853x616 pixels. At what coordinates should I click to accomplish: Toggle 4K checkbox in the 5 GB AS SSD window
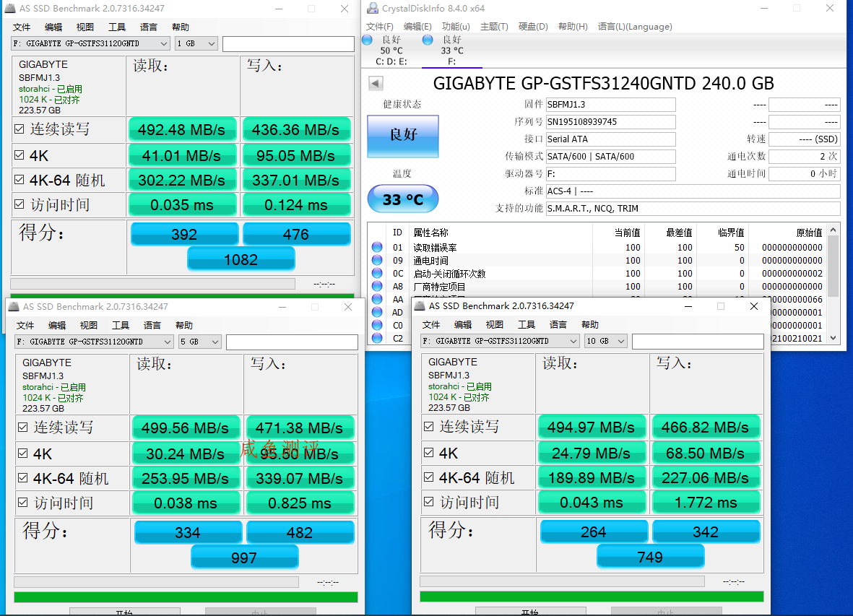click(x=23, y=453)
